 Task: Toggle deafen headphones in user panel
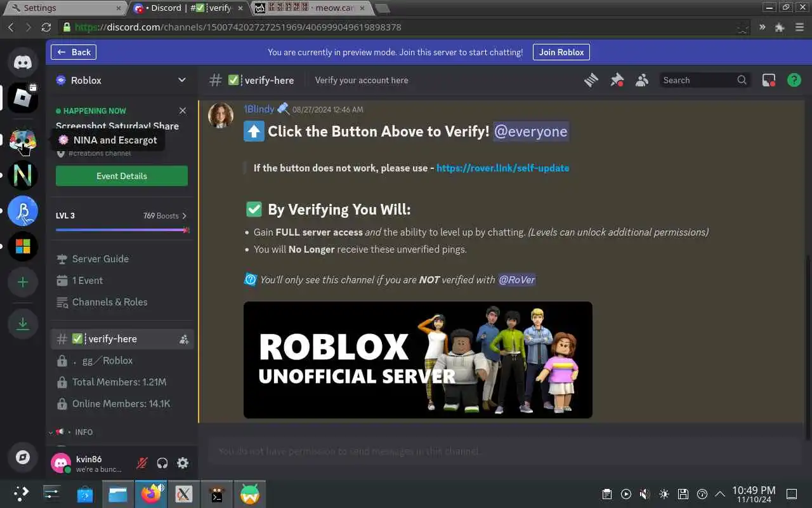tap(162, 463)
